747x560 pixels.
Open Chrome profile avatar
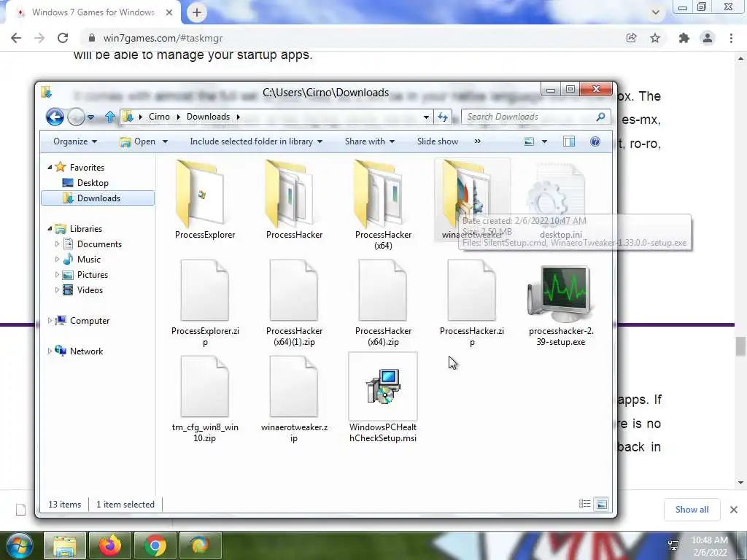point(708,38)
